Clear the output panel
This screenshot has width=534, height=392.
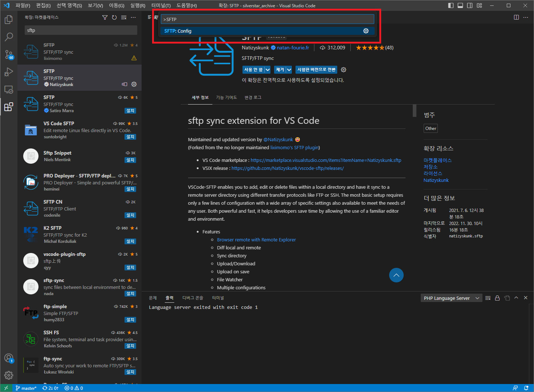[488, 298]
